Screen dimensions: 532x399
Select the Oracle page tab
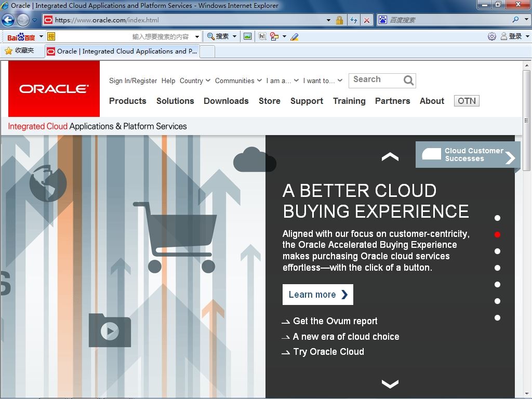tap(122, 51)
